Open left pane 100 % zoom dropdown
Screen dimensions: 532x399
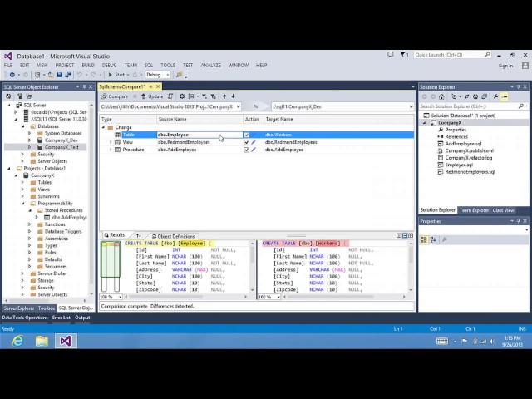tap(120, 297)
